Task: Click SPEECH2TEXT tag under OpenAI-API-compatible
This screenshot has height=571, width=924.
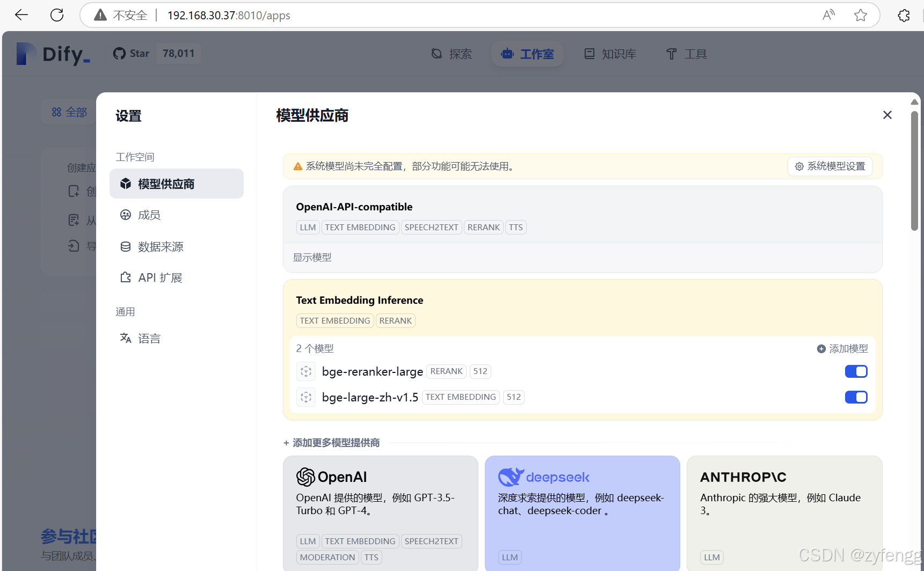Action: coord(431,228)
